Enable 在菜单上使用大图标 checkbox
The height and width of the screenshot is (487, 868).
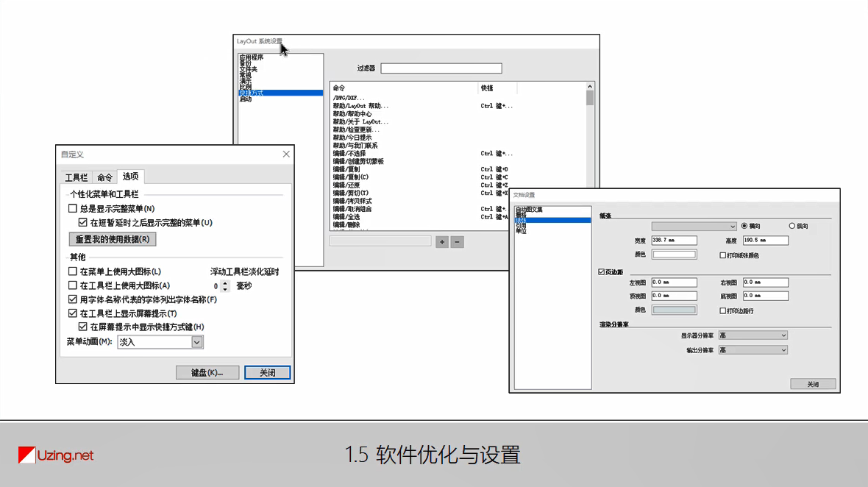(x=72, y=271)
